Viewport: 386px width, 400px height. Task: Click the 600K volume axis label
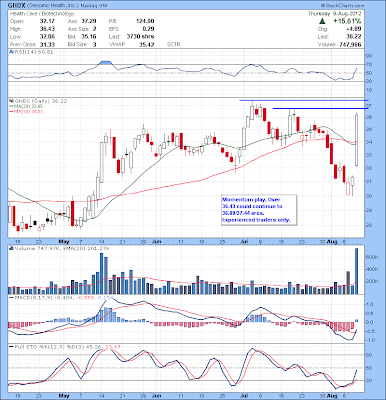(372, 257)
